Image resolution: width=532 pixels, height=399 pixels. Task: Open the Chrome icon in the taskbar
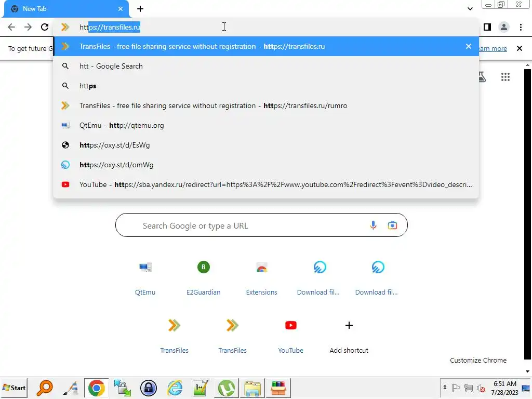(96, 388)
